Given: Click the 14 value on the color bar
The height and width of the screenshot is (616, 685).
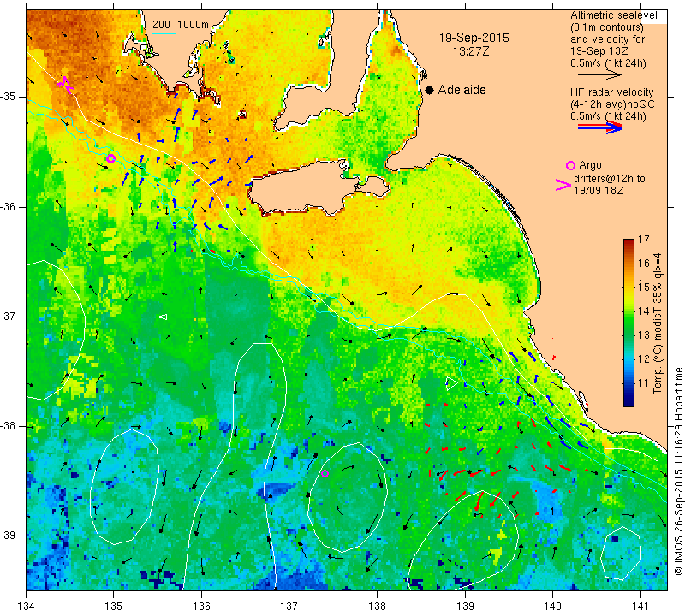Looking at the screenshot, I should tap(644, 311).
